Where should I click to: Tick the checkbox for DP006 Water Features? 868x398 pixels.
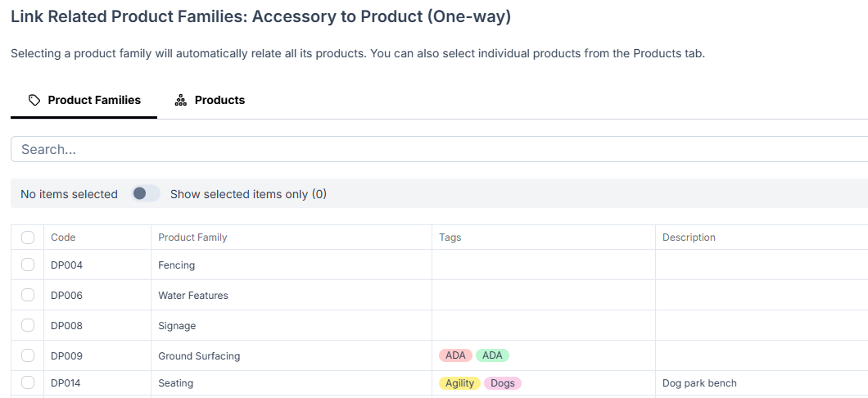[x=28, y=295]
